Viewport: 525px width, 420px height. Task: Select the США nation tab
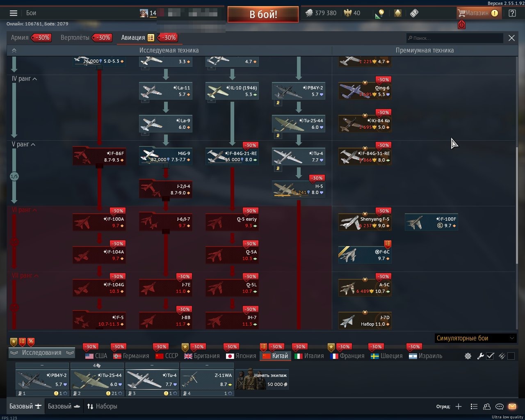pos(96,356)
